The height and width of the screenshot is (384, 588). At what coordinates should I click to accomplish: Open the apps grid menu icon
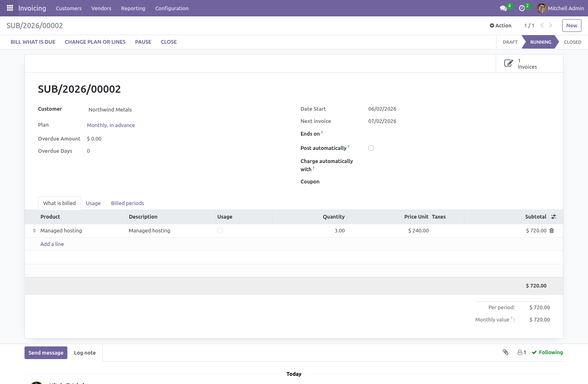tap(10, 8)
